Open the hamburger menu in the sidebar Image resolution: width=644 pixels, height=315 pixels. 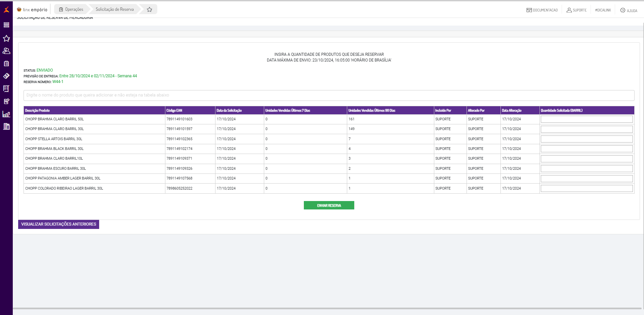point(6,25)
